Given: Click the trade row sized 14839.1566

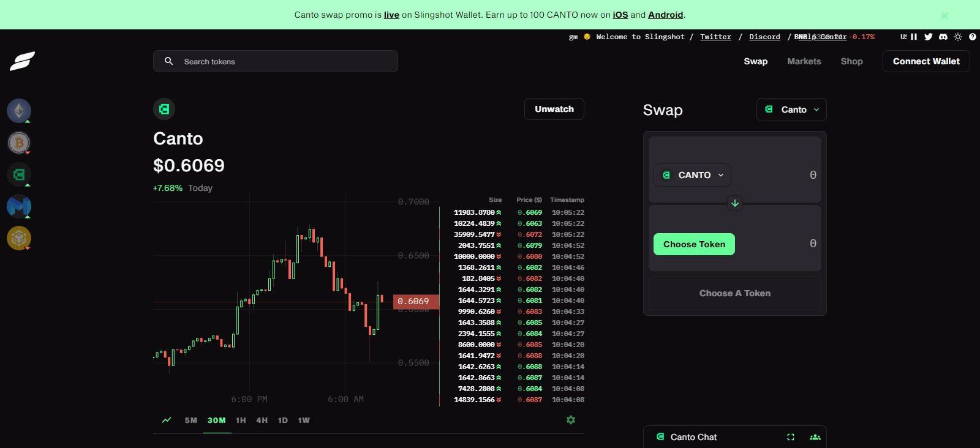Looking at the screenshot, I should [x=519, y=400].
